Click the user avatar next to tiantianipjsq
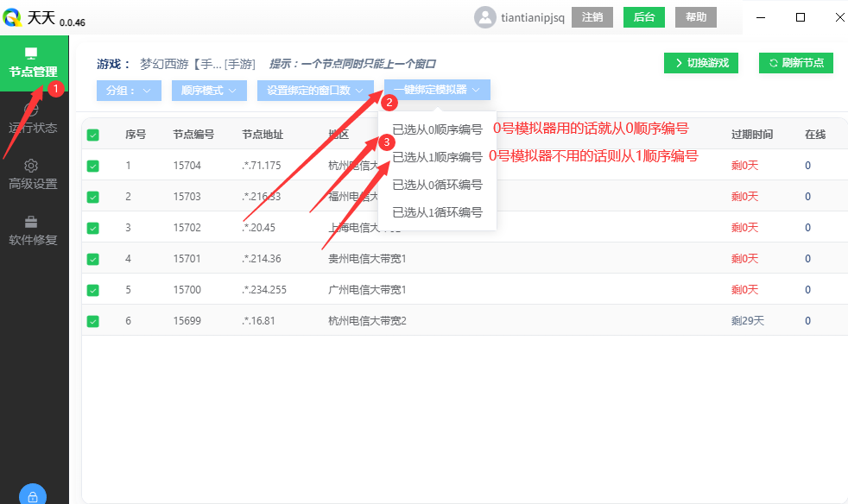Viewport: 848px width, 504px height. (485, 16)
